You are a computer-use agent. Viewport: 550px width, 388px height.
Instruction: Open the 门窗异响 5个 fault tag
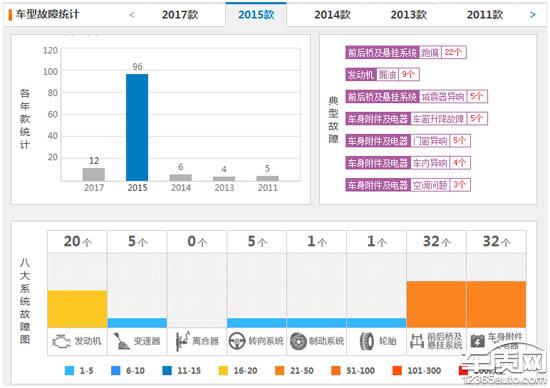tap(408, 141)
